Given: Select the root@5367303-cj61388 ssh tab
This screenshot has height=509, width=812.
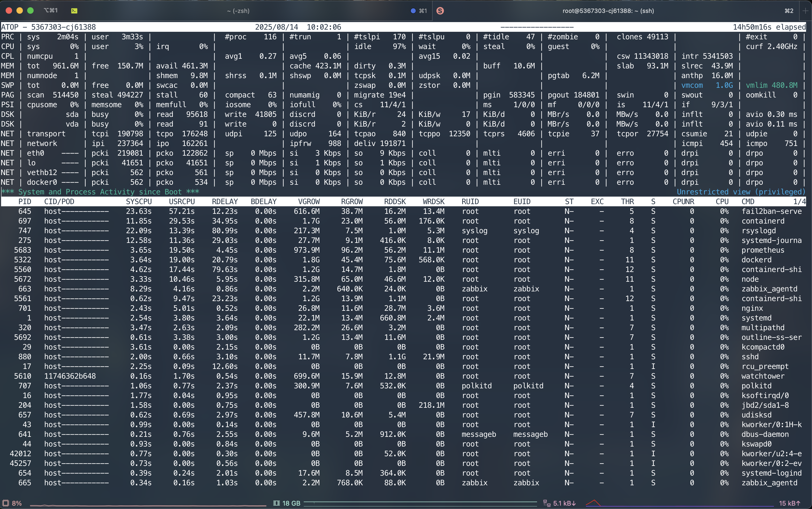Looking at the screenshot, I should 608,11.
